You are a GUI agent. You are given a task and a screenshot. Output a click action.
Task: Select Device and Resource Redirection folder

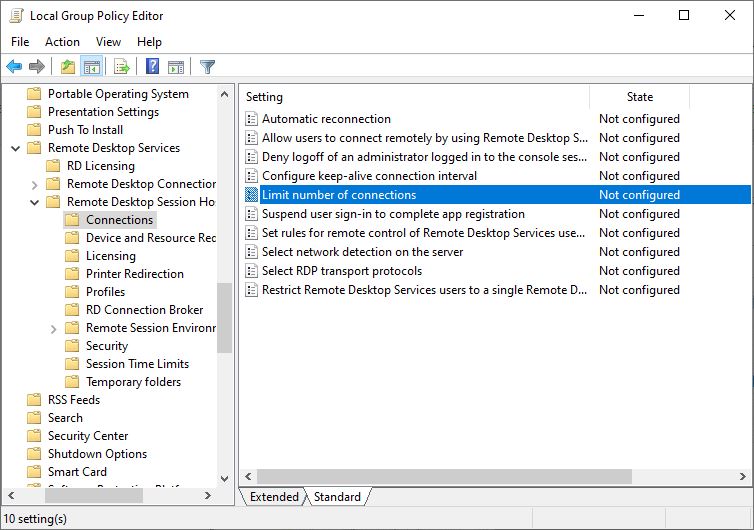click(x=151, y=238)
